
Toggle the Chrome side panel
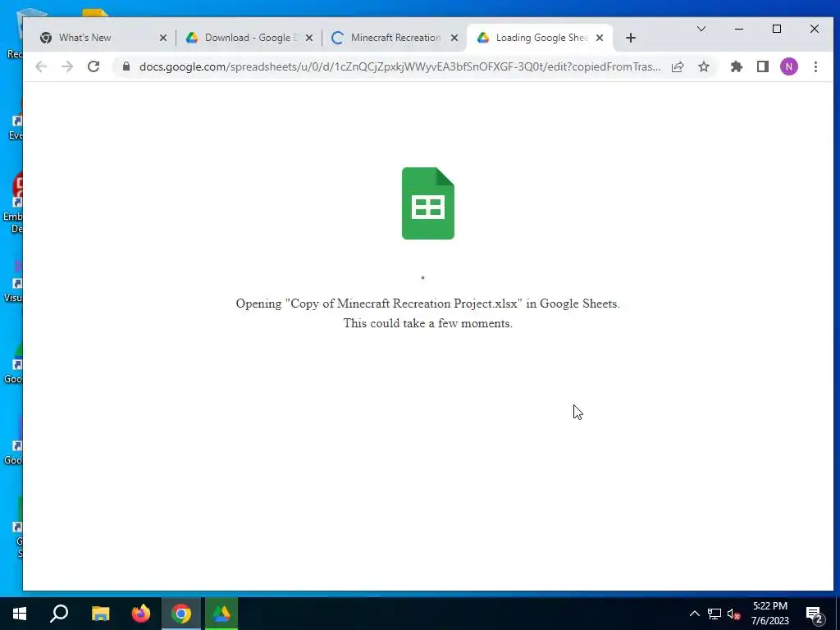click(x=763, y=66)
